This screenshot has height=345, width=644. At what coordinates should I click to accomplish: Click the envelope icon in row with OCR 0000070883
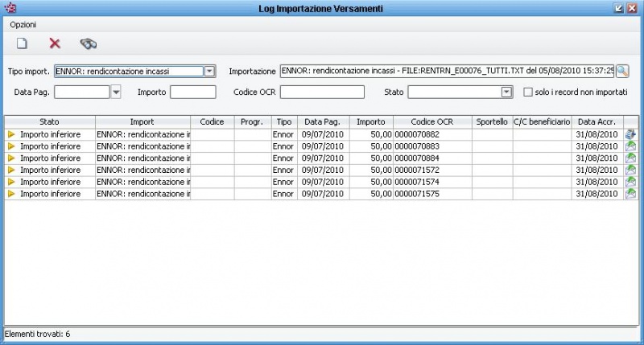coord(631,146)
